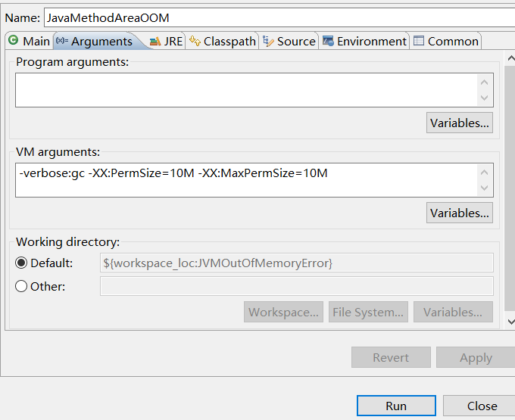The height and width of the screenshot is (420, 515).
Task: Open the Environment tab
Action: pos(364,41)
